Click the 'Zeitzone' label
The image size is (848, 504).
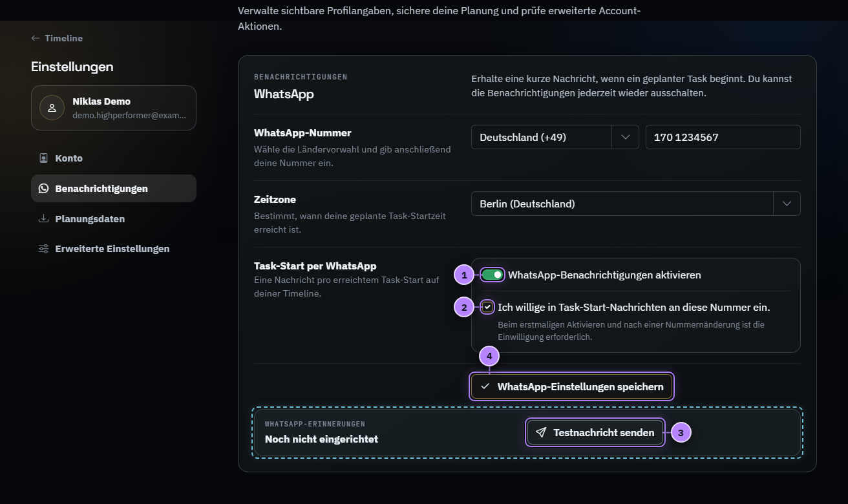(x=275, y=200)
